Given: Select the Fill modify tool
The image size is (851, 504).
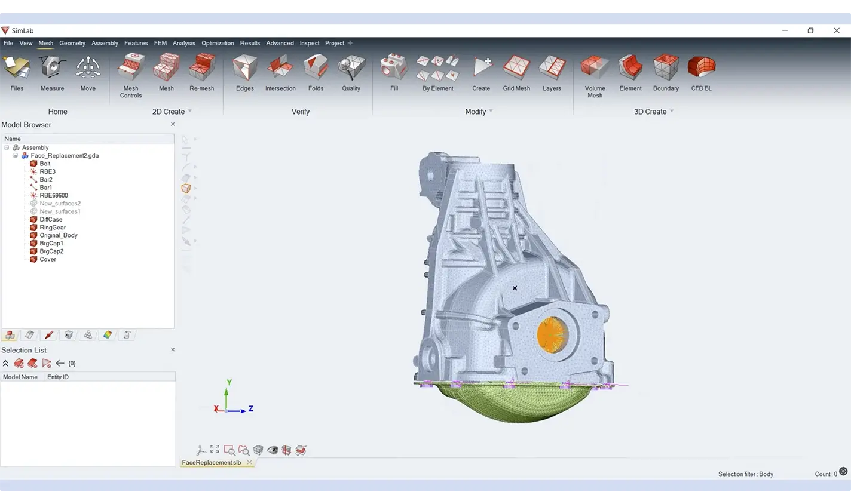Looking at the screenshot, I should (394, 73).
